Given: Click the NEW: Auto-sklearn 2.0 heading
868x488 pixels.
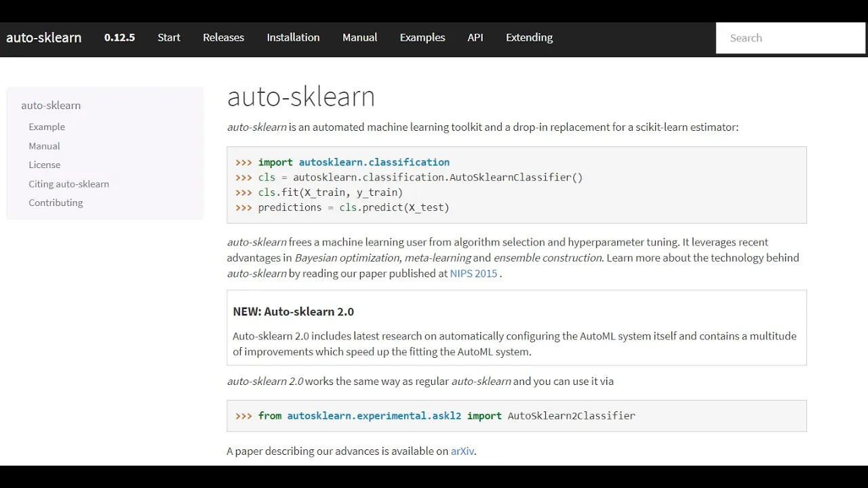Looking at the screenshot, I should (x=294, y=312).
